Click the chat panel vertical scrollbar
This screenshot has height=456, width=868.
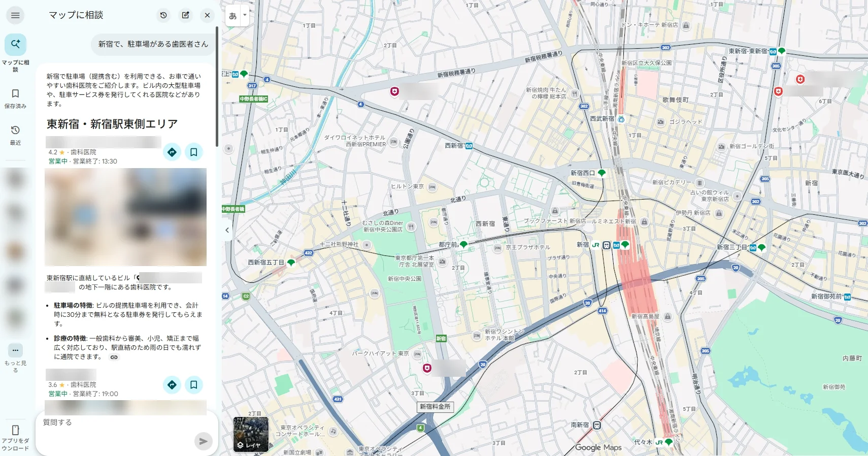(x=217, y=86)
